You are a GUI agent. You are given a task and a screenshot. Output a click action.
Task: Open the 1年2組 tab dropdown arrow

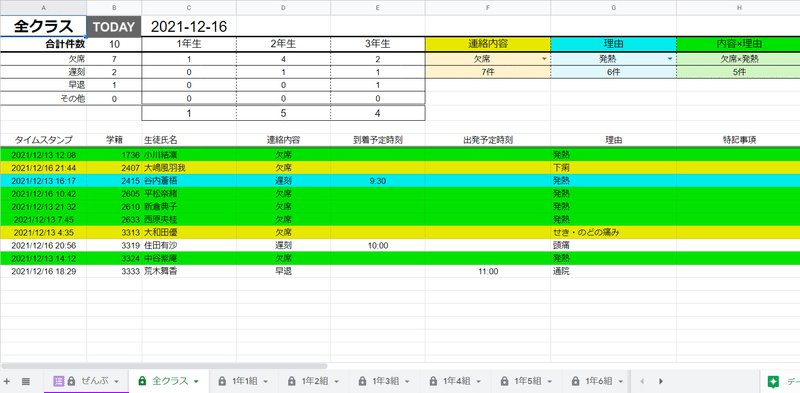tap(337, 382)
